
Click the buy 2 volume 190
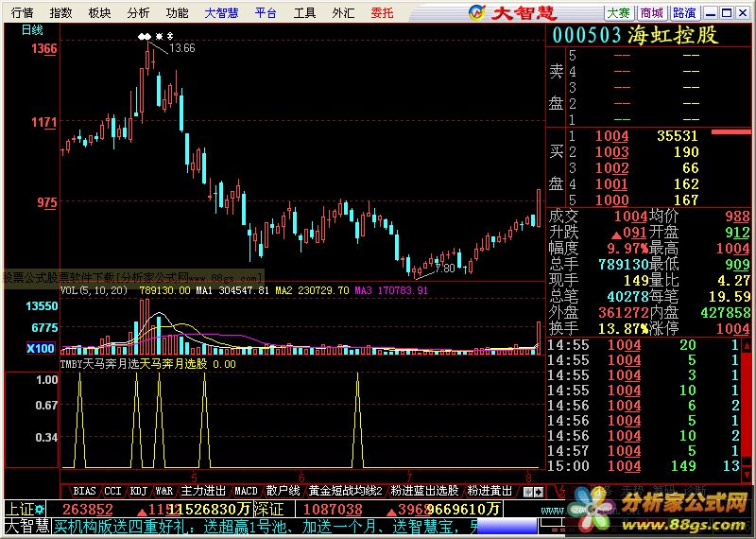click(x=686, y=152)
